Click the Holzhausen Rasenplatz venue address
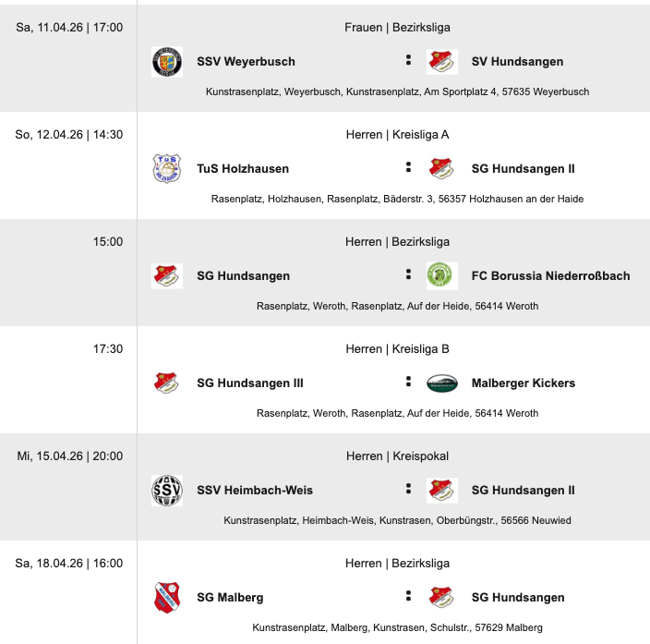Screen dimensions: 650x644 point(397,199)
